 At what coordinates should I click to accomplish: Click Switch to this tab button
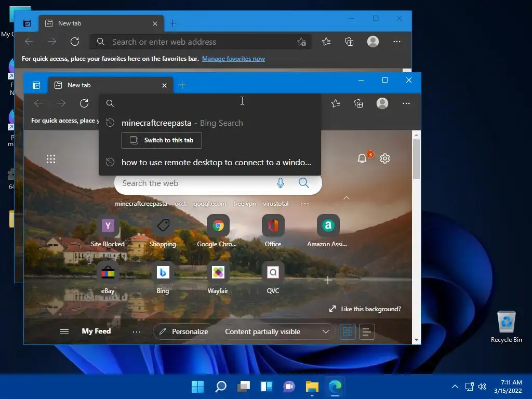pyautogui.click(x=162, y=140)
